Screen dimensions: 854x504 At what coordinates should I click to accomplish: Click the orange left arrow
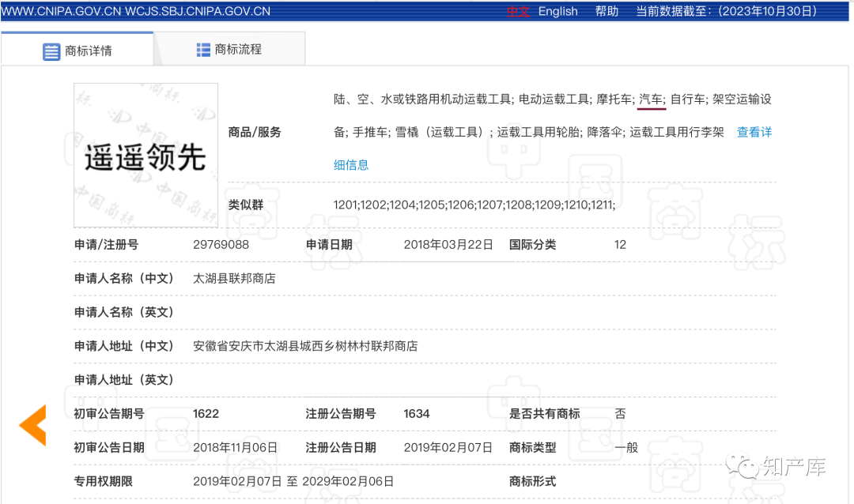[33, 424]
